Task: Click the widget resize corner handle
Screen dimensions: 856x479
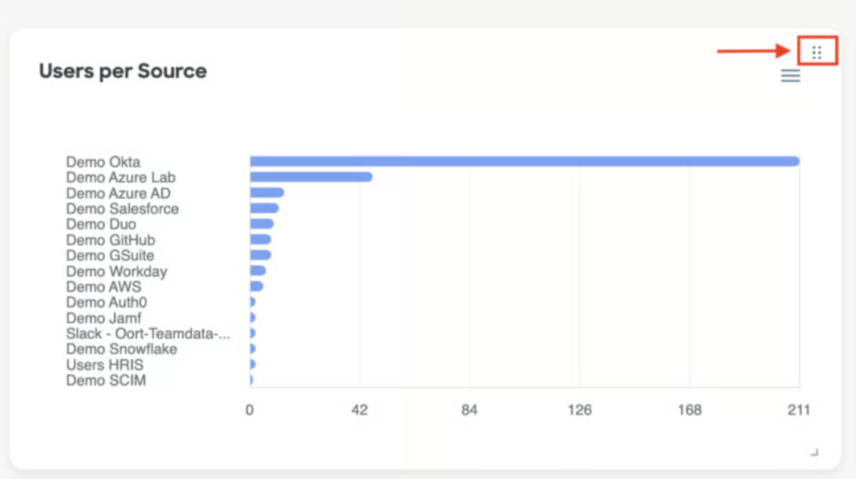Action: point(814,453)
